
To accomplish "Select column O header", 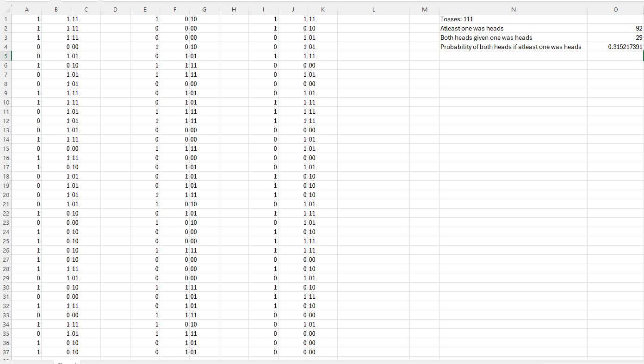I will [615, 9].
